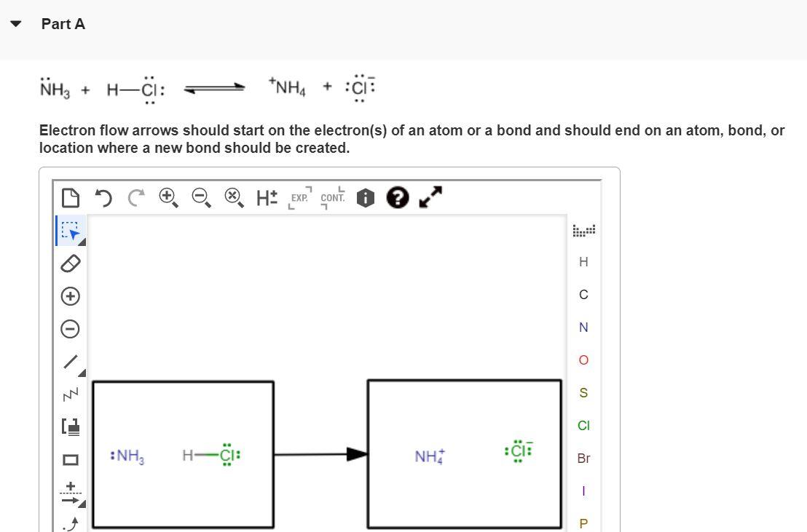Screen dimensions: 807x532
Task: Select the chain drawing tool
Action: tap(71, 394)
